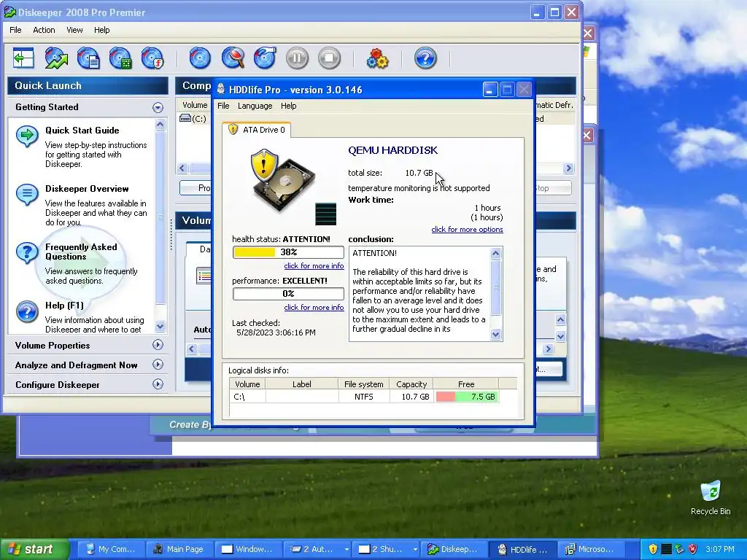Click the Diskeeper Overview speech bubble icon

(x=27, y=194)
